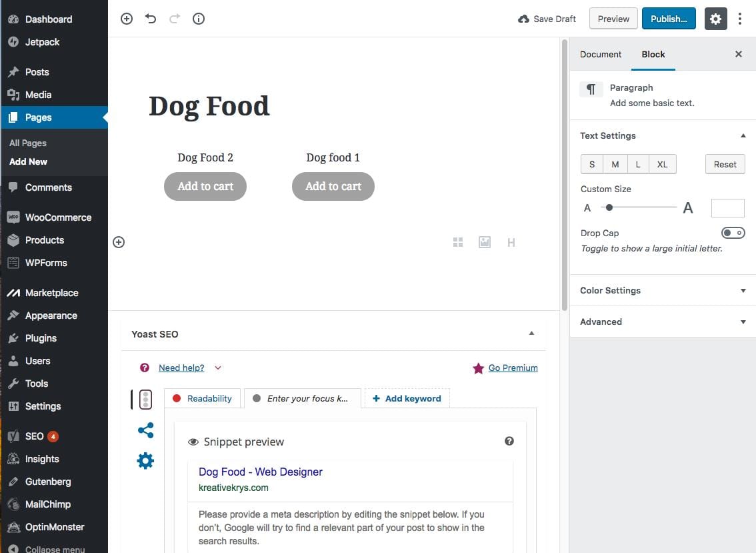The height and width of the screenshot is (553, 756).
Task: Open the more options three-dot menu
Action: pos(740,19)
